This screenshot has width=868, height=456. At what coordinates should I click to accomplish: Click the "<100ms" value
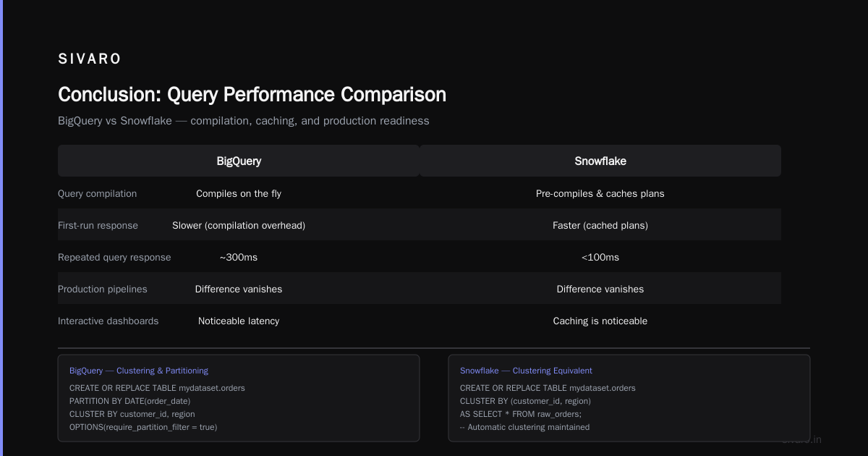[600, 258]
